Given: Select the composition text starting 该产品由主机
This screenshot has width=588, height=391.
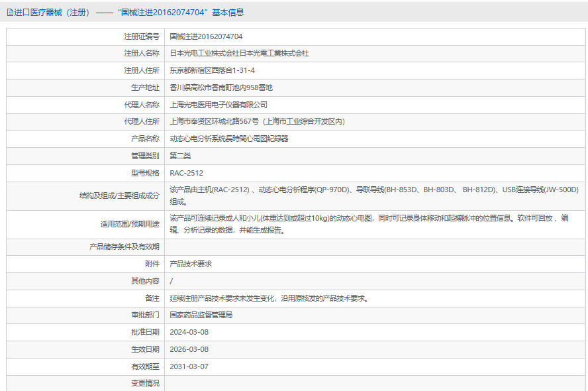Looking at the screenshot, I should click(x=374, y=196).
